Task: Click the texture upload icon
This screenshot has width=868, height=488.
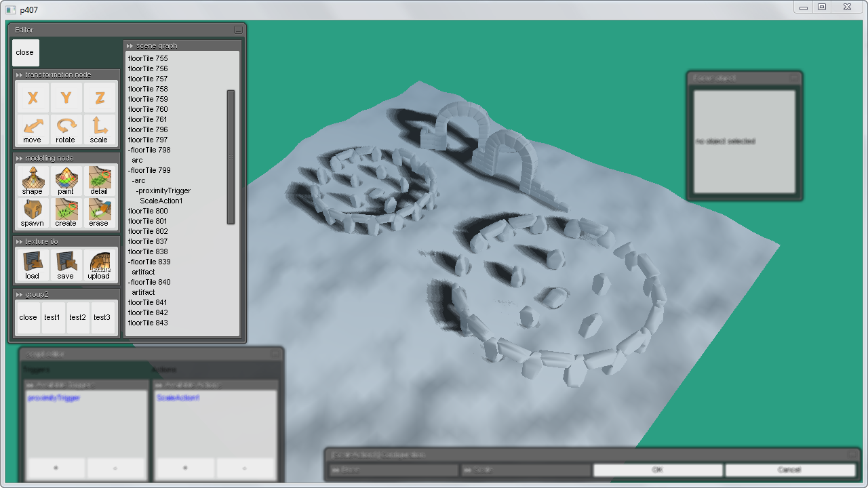Action: [x=99, y=265]
